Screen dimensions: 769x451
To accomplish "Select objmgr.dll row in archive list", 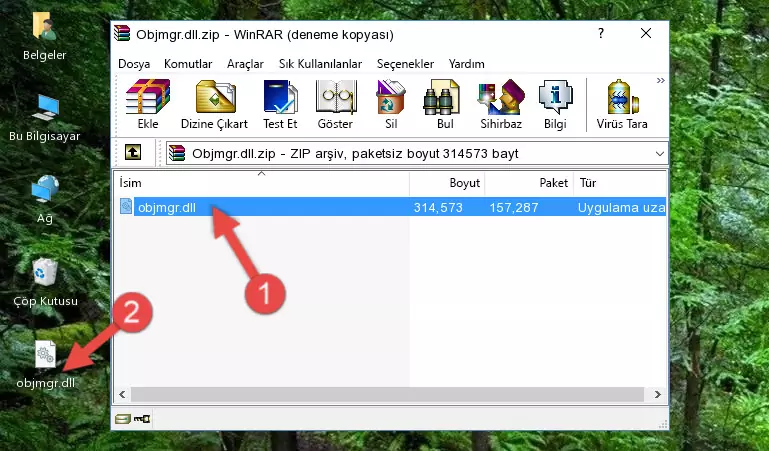I will [391, 207].
